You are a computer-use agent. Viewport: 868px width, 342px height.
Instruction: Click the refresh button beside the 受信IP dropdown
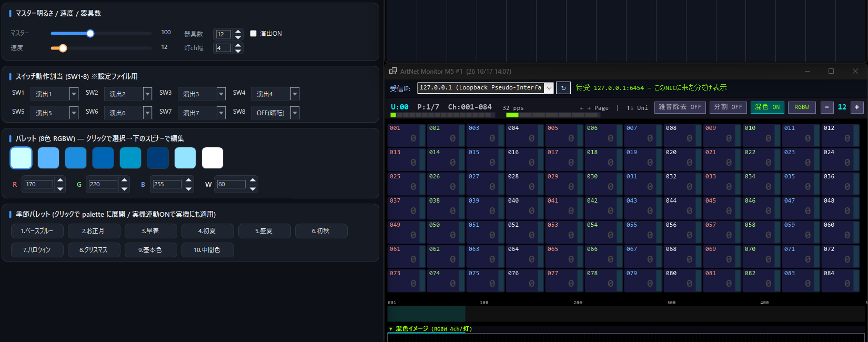[x=563, y=88]
